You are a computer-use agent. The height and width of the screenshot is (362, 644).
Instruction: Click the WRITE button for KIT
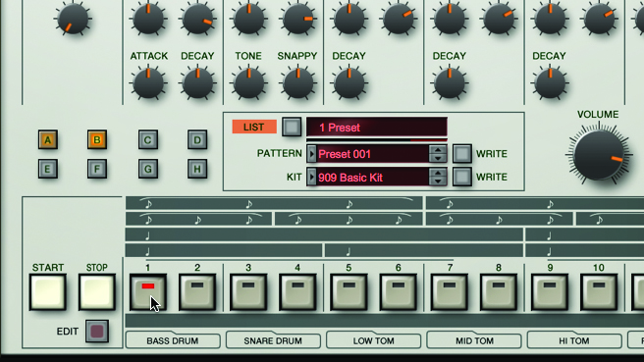tap(462, 177)
